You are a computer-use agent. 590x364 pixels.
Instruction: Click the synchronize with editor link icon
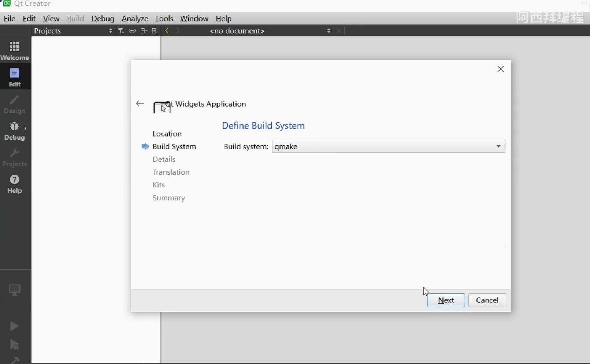pyautogui.click(x=132, y=31)
